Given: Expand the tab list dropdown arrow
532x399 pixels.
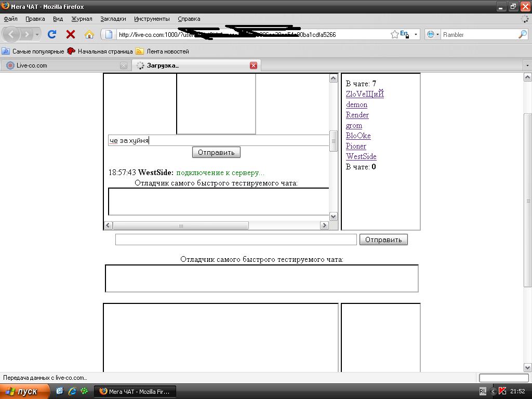Looking at the screenshot, I should 527,65.
